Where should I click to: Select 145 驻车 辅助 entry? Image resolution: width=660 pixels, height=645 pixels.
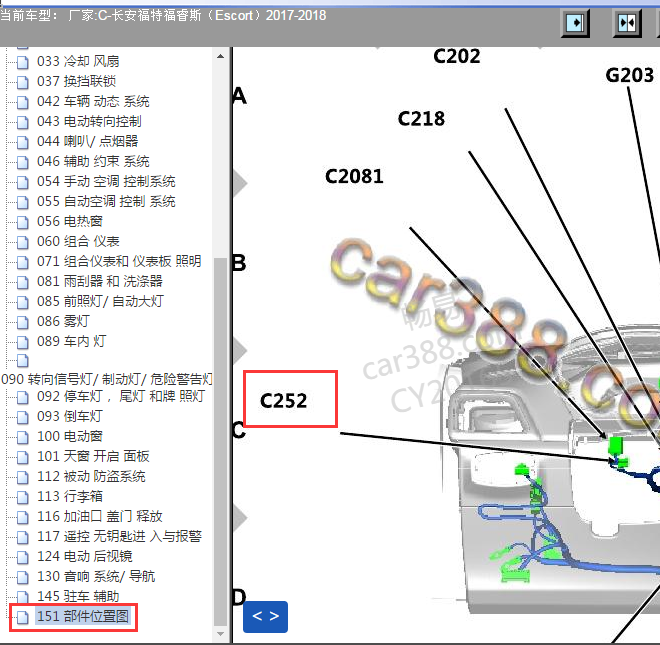click(78, 597)
